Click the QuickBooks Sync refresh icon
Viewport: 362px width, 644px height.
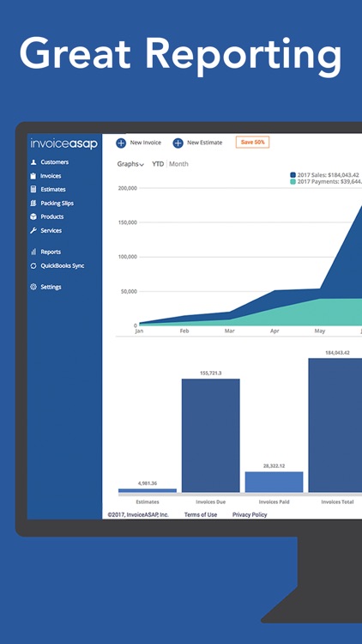33,265
